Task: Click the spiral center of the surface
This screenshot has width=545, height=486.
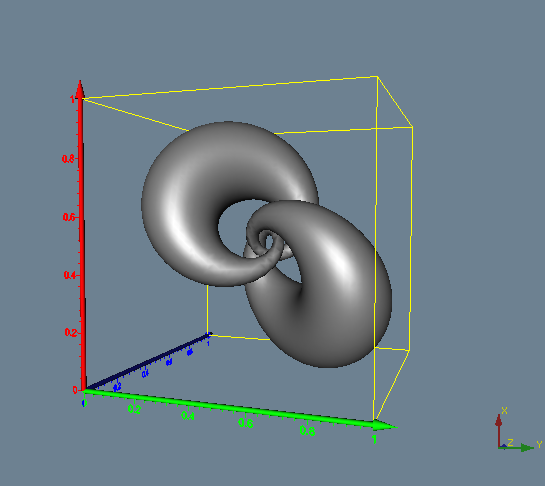Action: tap(268, 239)
